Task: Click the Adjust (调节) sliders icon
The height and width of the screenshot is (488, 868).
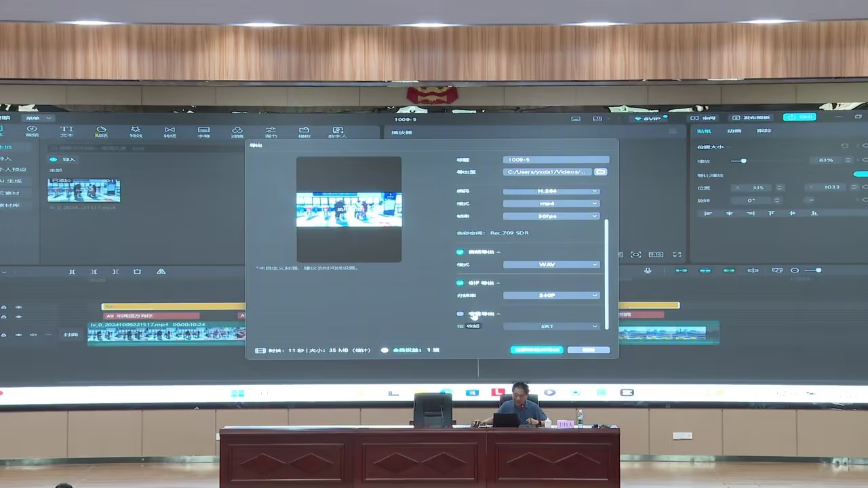Action: click(271, 131)
